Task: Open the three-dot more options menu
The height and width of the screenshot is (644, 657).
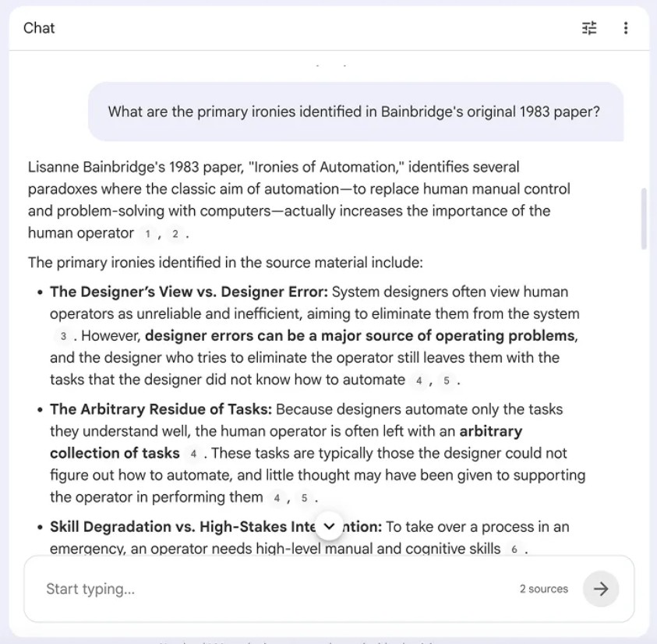Action: click(626, 28)
